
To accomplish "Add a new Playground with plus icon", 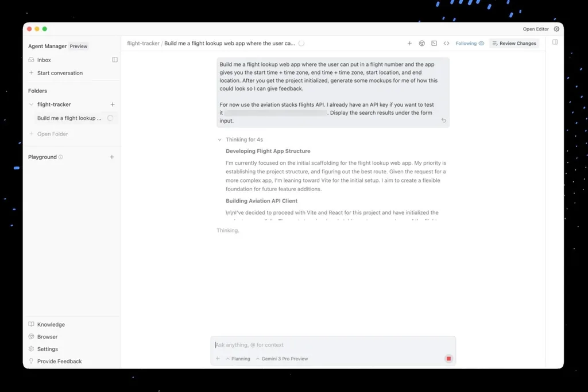I will tap(112, 157).
